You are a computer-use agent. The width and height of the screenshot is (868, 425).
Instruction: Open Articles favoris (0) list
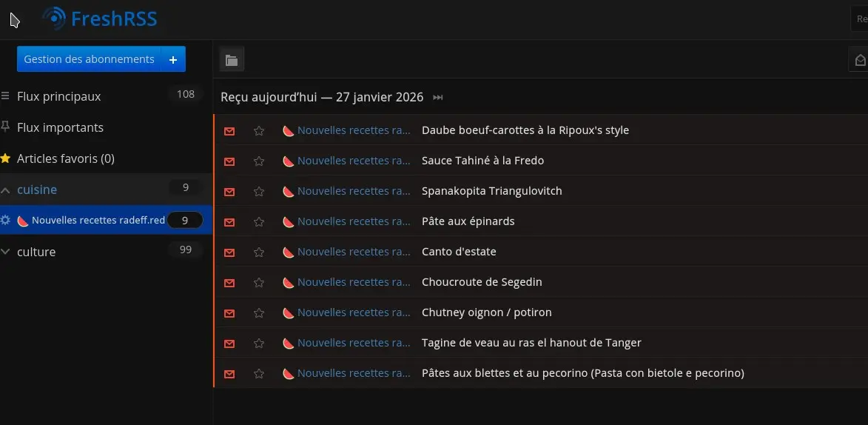(66, 158)
